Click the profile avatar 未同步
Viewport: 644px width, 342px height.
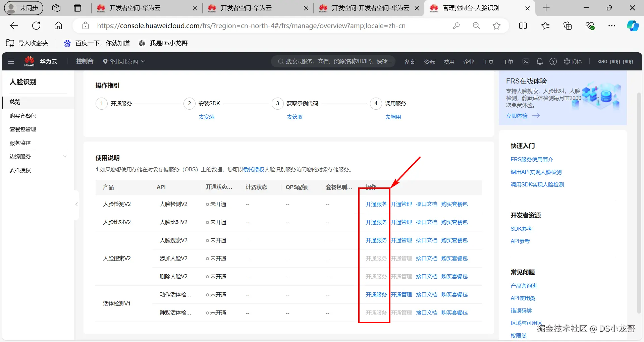(x=23, y=8)
